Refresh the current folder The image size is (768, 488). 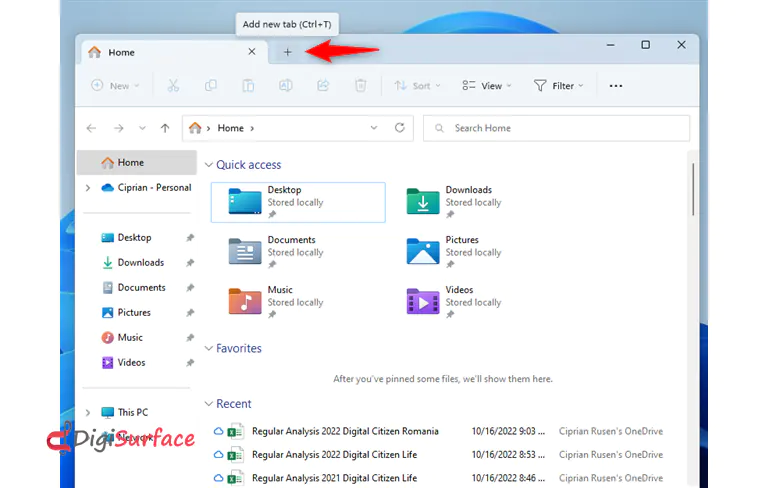point(400,128)
